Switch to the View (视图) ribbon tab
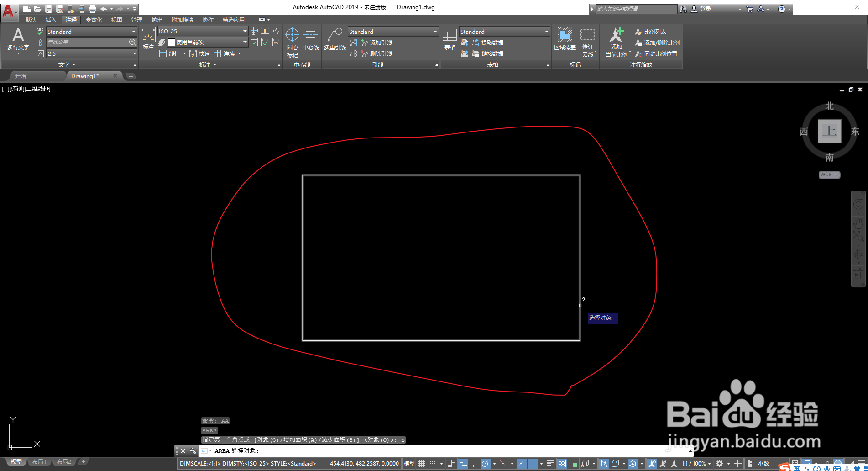Image resolution: width=868 pixels, height=471 pixels. click(x=117, y=20)
